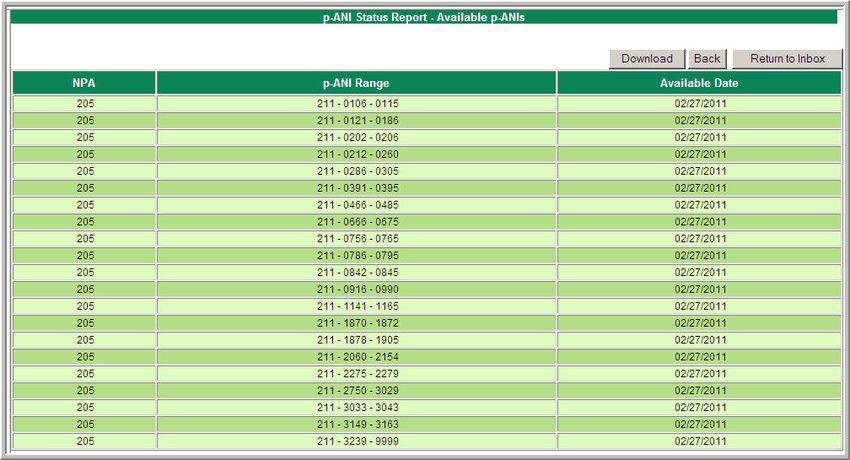Select range cell 211 - 3239 - 9999
Image resolution: width=850 pixels, height=460 pixels.
(x=357, y=441)
